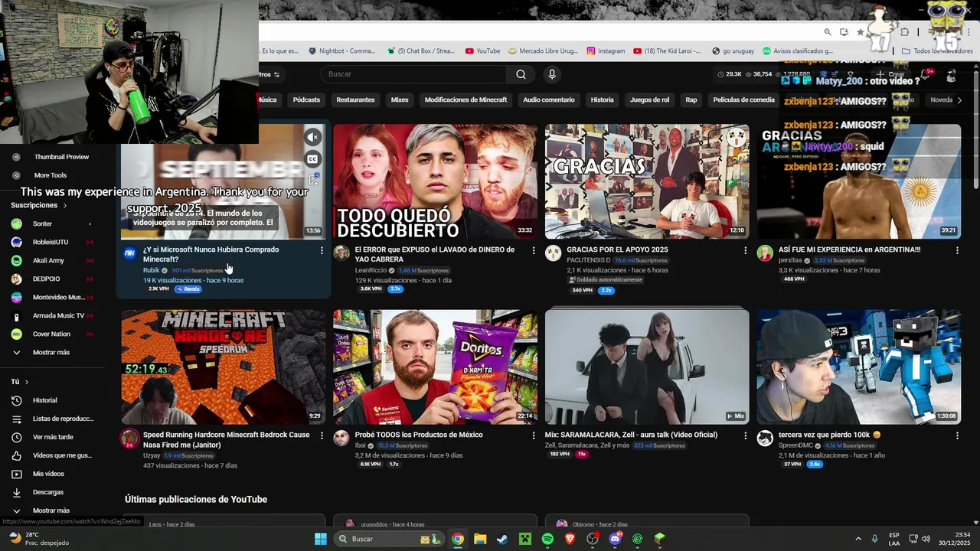Open the Tú section link in sidebar
The image size is (980, 551).
point(19,382)
